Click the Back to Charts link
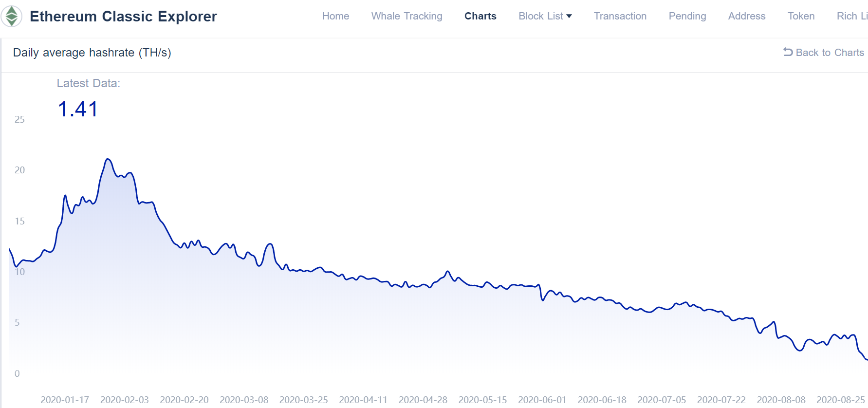 point(830,53)
